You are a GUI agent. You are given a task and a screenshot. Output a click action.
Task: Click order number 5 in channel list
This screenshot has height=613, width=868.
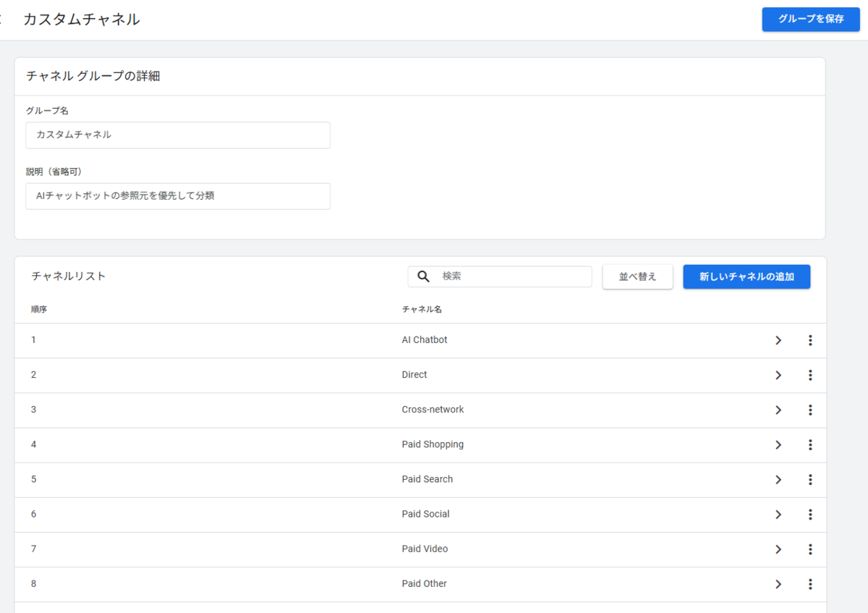click(33, 479)
